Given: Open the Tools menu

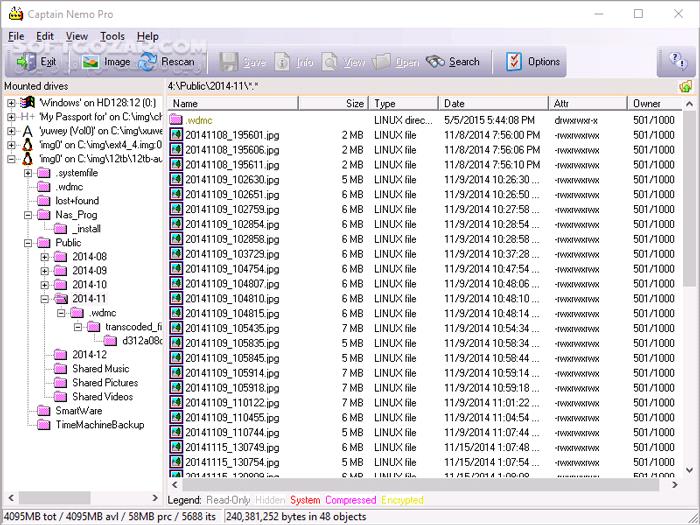Looking at the screenshot, I should click(112, 37).
